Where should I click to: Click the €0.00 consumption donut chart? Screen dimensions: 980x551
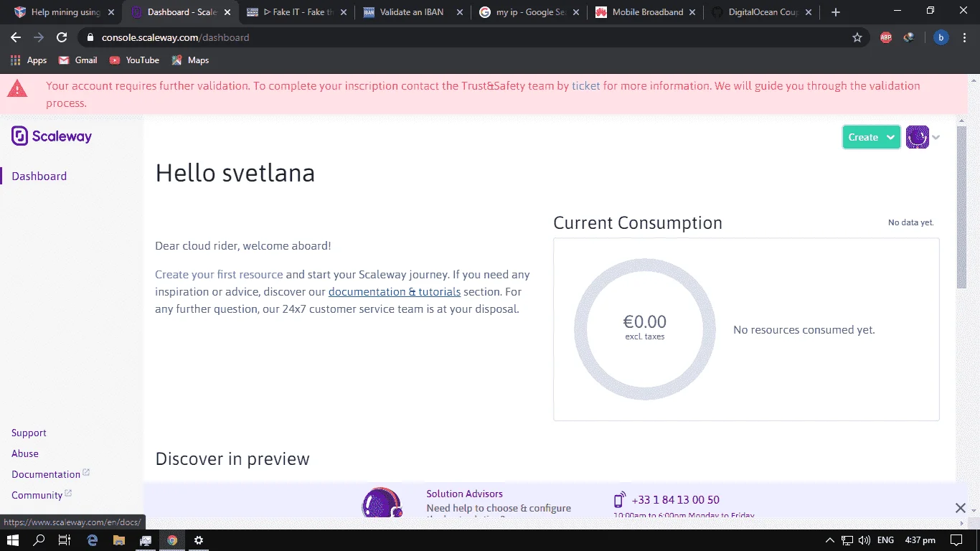(x=645, y=329)
